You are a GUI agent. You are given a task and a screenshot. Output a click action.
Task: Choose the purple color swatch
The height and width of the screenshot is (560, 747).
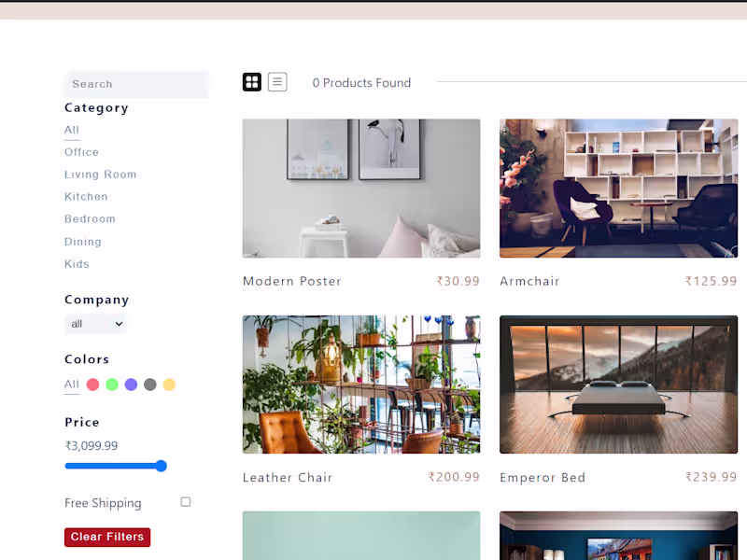131,385
